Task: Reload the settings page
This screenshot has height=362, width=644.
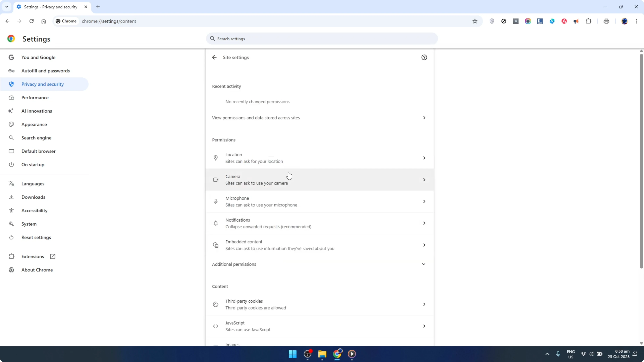Action: (31, 21)
